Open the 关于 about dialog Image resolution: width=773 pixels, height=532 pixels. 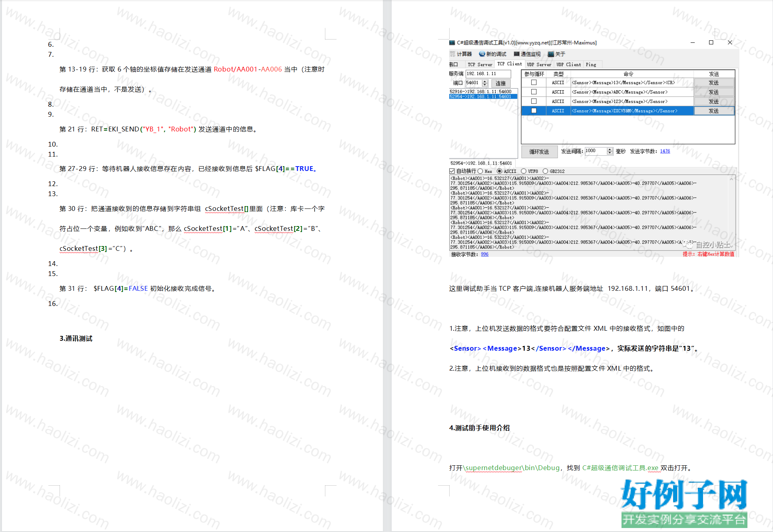pyautogui.click(x=556, y=54)
